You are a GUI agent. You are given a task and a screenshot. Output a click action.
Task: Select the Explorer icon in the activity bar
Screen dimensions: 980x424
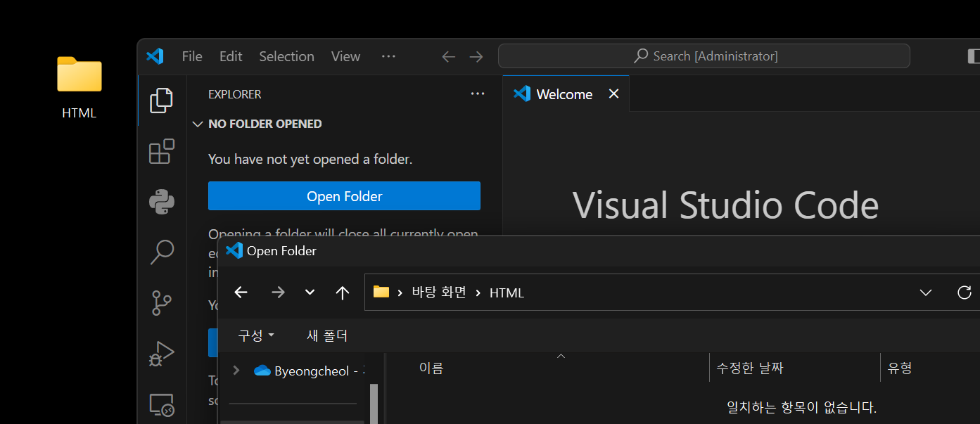162,101
